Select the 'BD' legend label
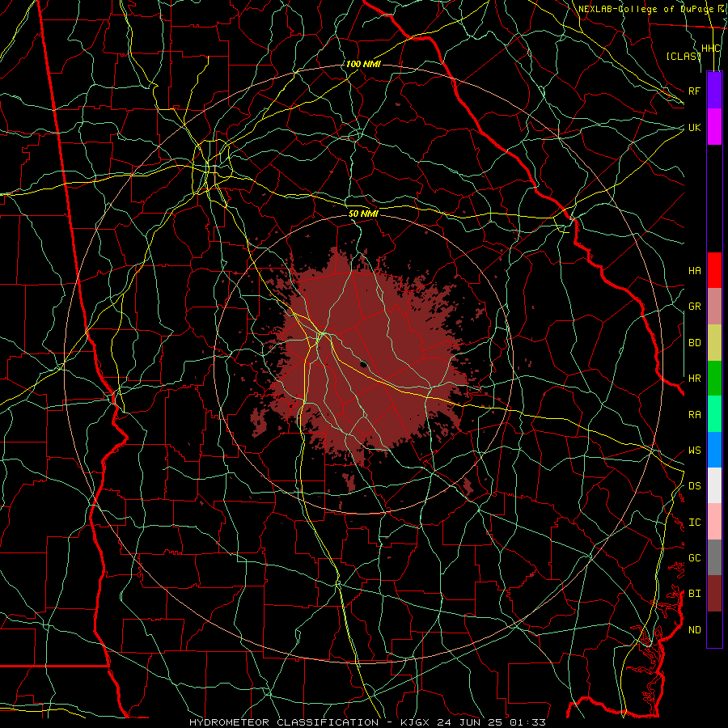 tap(695, 343)
